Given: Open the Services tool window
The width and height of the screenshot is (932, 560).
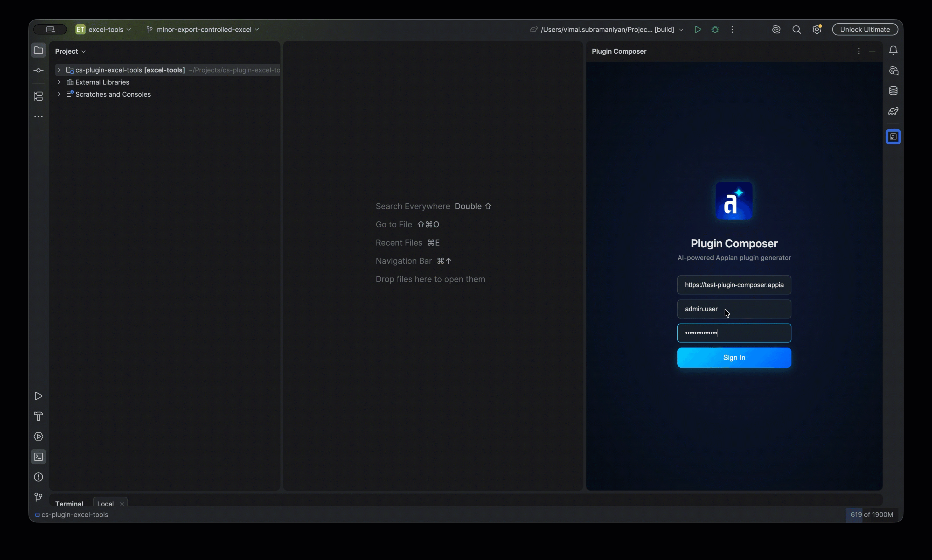Looking at the screenshot, I should pyautogui.click(x=38, y=437).
